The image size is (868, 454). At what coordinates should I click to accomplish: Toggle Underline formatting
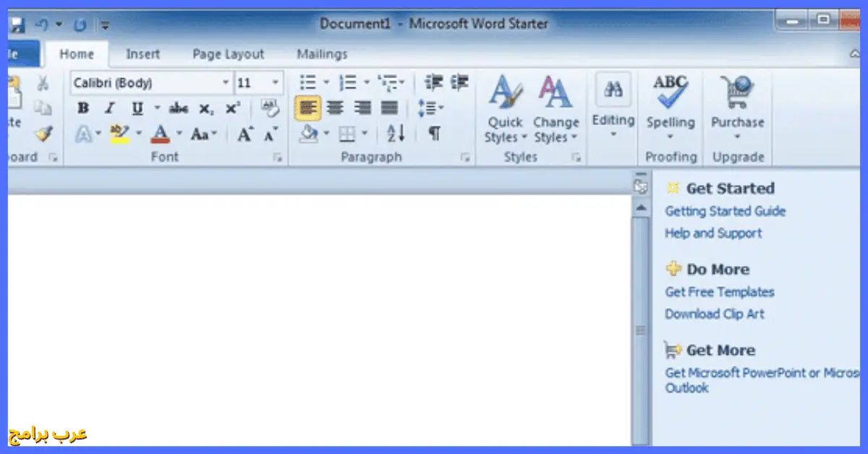pos(137,108)
